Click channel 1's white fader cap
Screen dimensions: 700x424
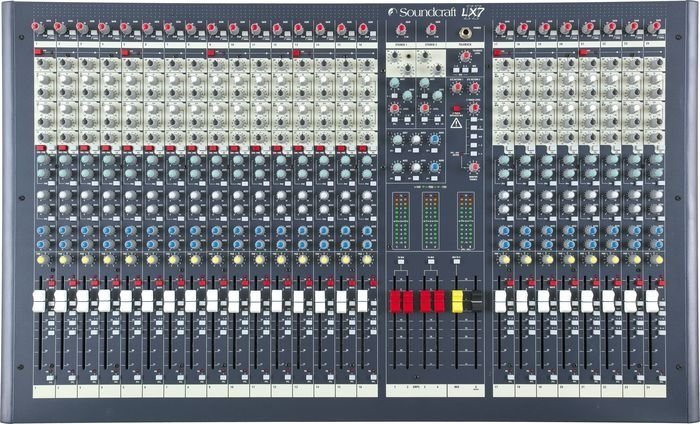[x=39, y=301]
